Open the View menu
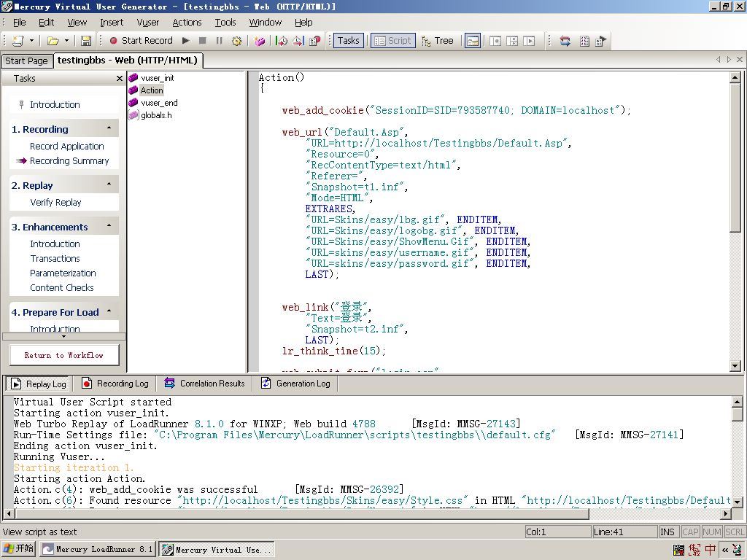Image resolution: width=747 pixels, height=560 pixels. point(77,23)
